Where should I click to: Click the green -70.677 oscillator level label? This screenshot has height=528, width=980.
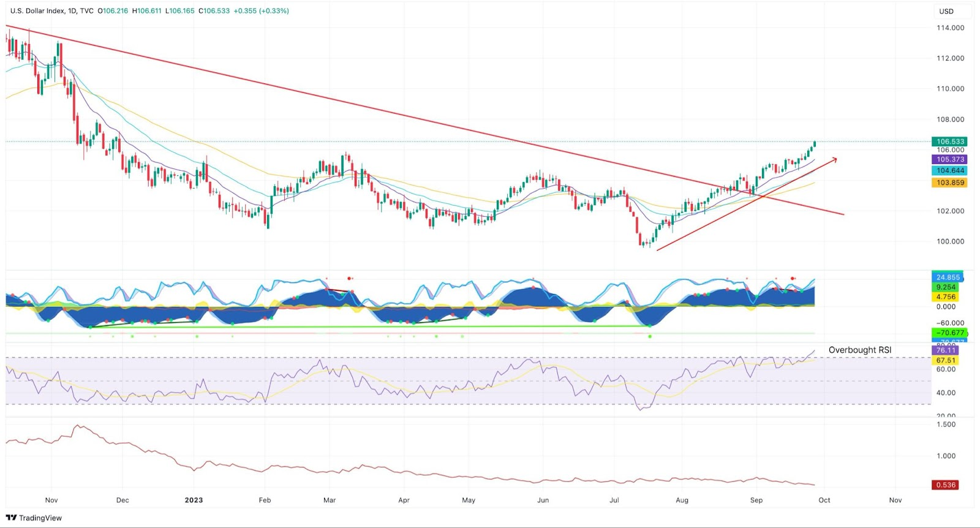click(949, 333)
